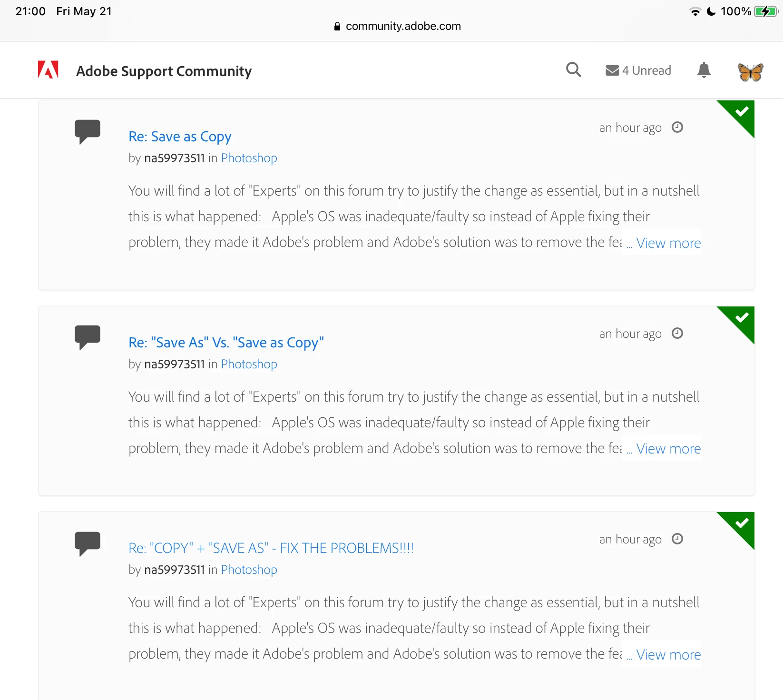Open the search magnifier icon

[x=573, y=70]
